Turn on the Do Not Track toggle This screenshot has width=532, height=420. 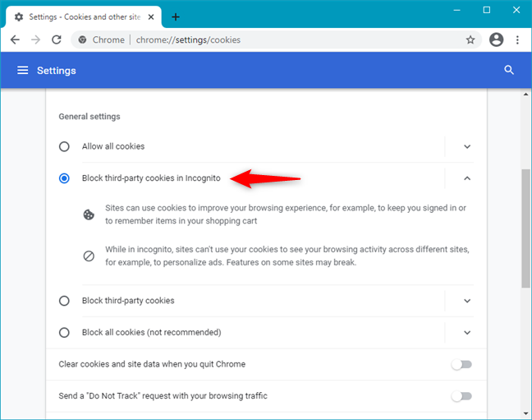461,396
